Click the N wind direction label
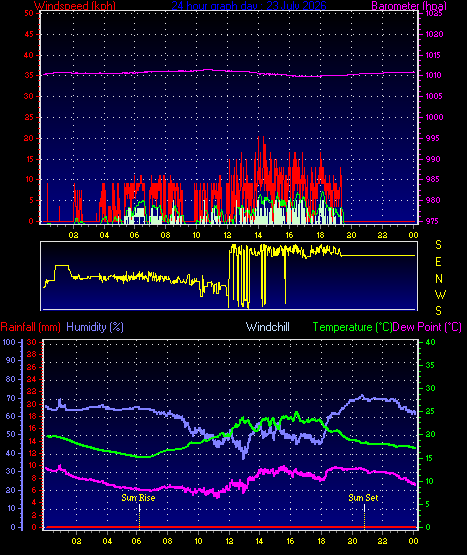467x555 pixels. point(439,279)
